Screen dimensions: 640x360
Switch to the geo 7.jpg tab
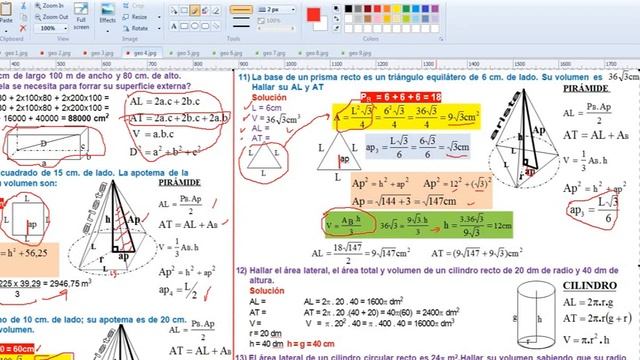[x=270, y=53]
